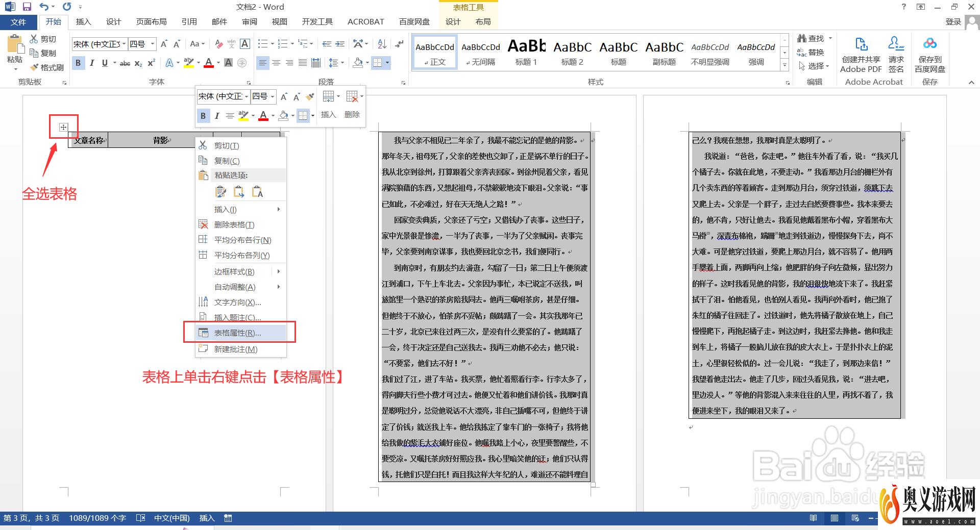
Task: Click the word count 1089/1089 个字 in the status bar
Action: click(x=97, y=518)
